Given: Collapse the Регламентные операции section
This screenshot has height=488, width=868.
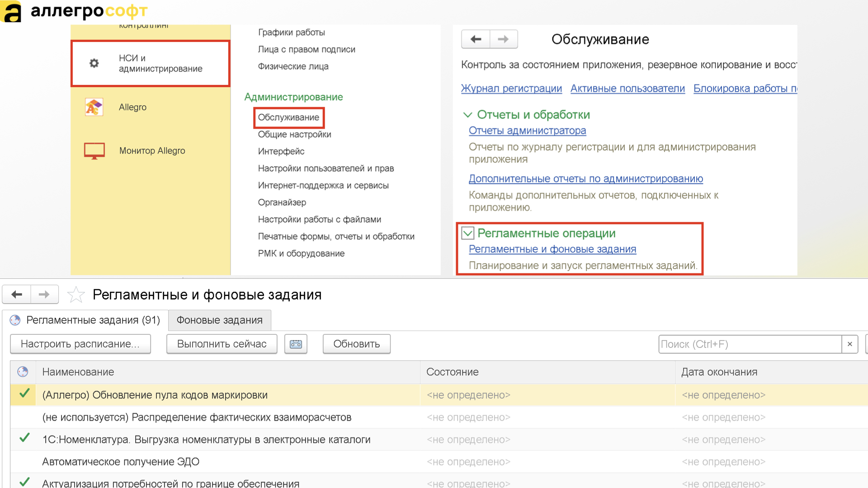Looking at the screenshot, I should pyautogui.click(x=467, y=233).
